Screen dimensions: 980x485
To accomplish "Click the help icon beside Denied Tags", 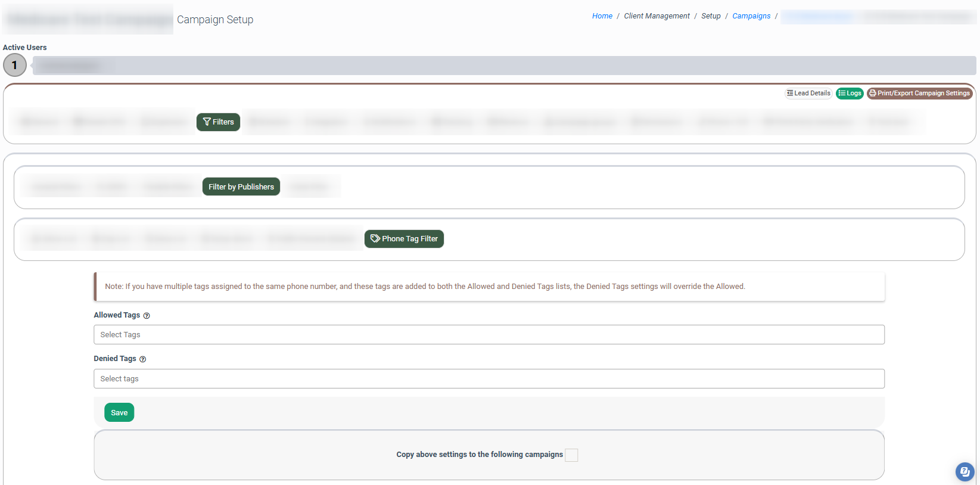I will tap(142, 359).
